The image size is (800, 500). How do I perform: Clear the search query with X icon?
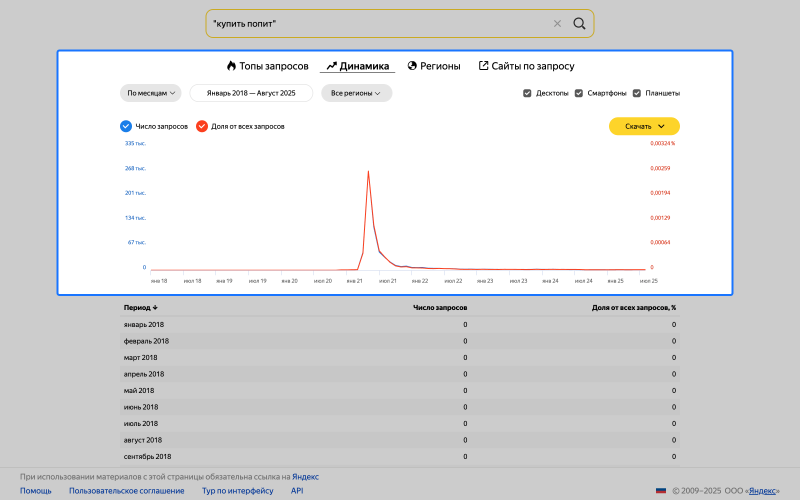coord(558,23)
